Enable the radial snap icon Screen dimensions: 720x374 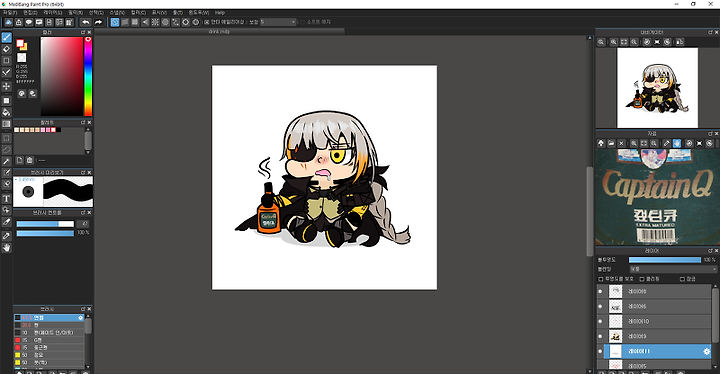click(155, 22)
